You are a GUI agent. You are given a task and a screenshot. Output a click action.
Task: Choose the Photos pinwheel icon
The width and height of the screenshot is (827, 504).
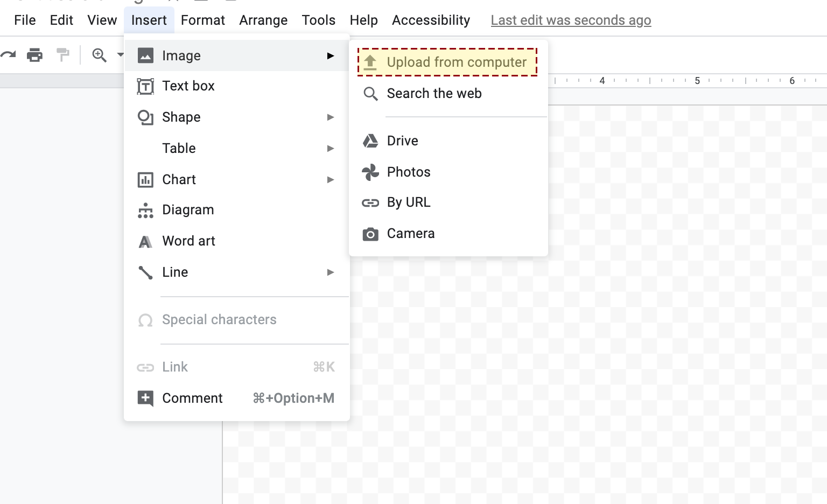(370, 172)
